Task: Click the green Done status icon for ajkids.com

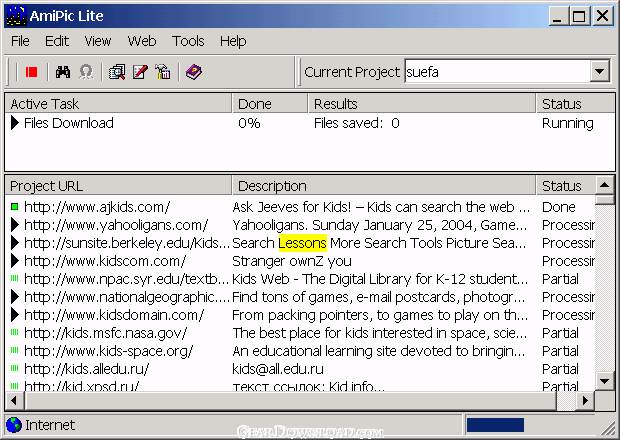Action: pyautogui.click(x=15, y=206)
